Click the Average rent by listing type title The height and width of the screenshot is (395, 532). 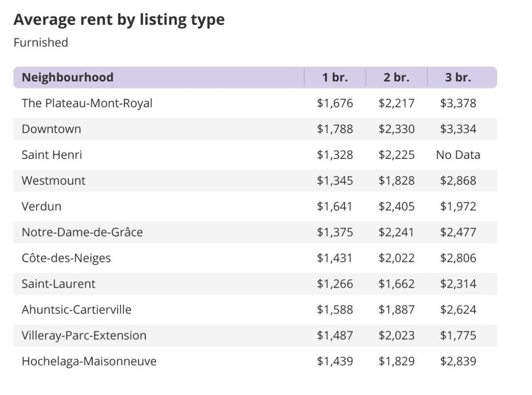click(119, 20)
